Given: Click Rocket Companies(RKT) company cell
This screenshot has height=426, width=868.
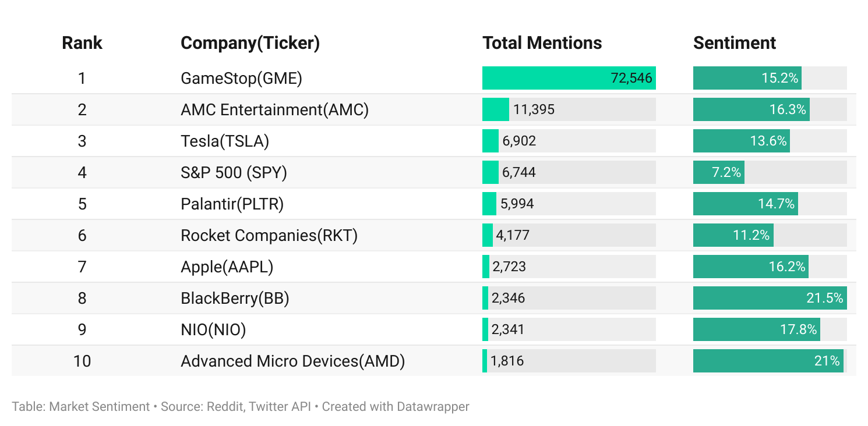Looking at the screenshot, I should pos(269,235).
